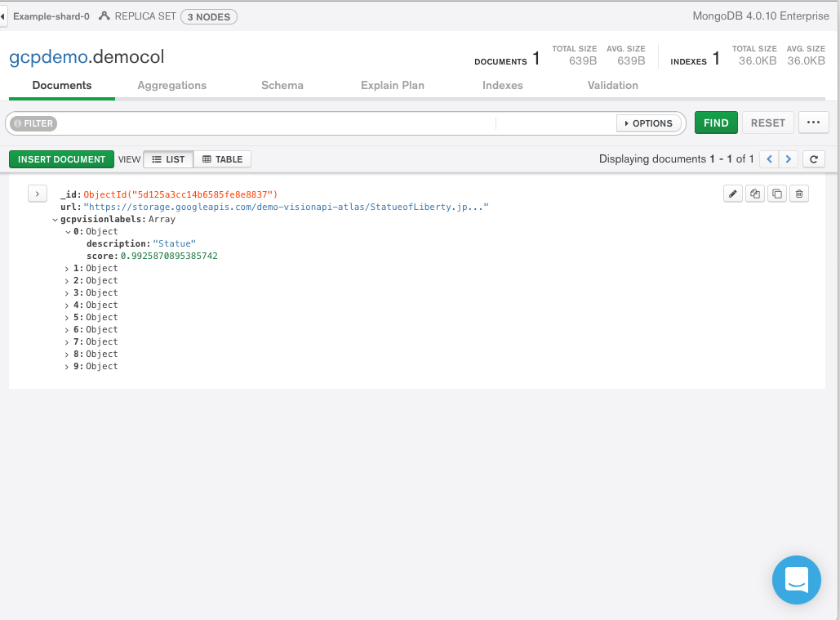
Task: Open the Indexes tab
Action: pos(503,85)
